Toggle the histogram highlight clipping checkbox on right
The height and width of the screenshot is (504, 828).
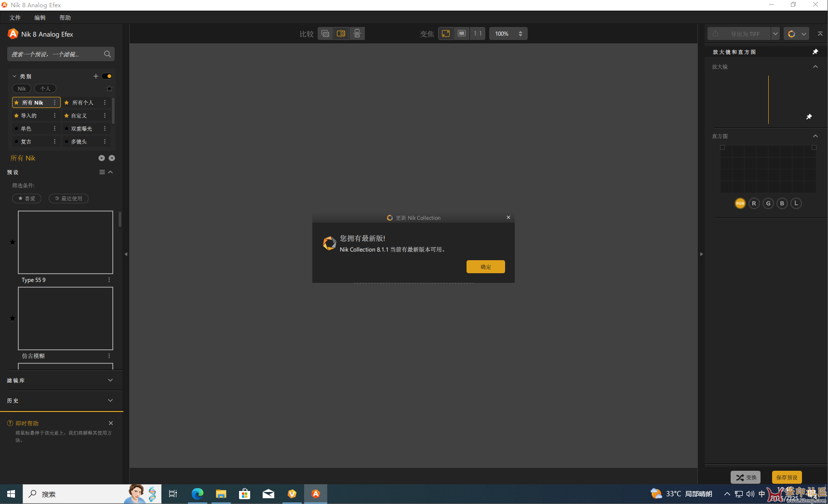pyautogui.click(x=814, y=147)
